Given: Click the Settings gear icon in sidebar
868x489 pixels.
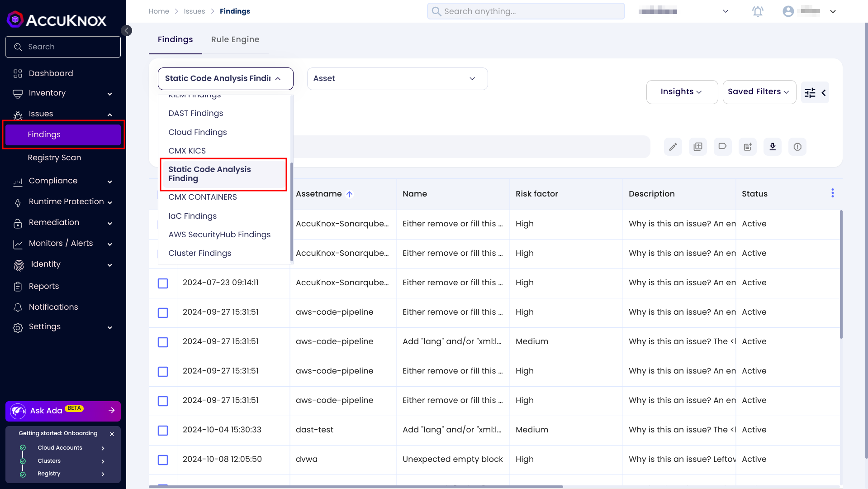Looking at the screenshot, I should click(18, 328).
